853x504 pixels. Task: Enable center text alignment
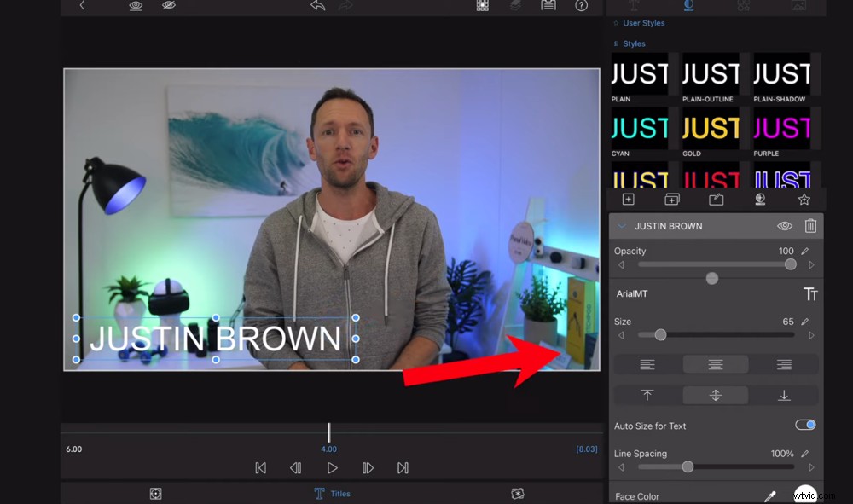715,364
